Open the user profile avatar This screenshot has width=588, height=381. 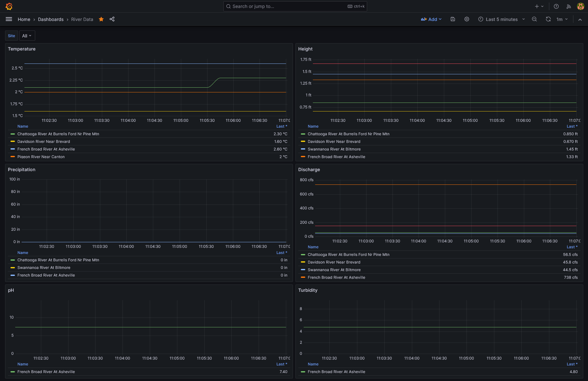pyautogui.click(x=580, y=6)
